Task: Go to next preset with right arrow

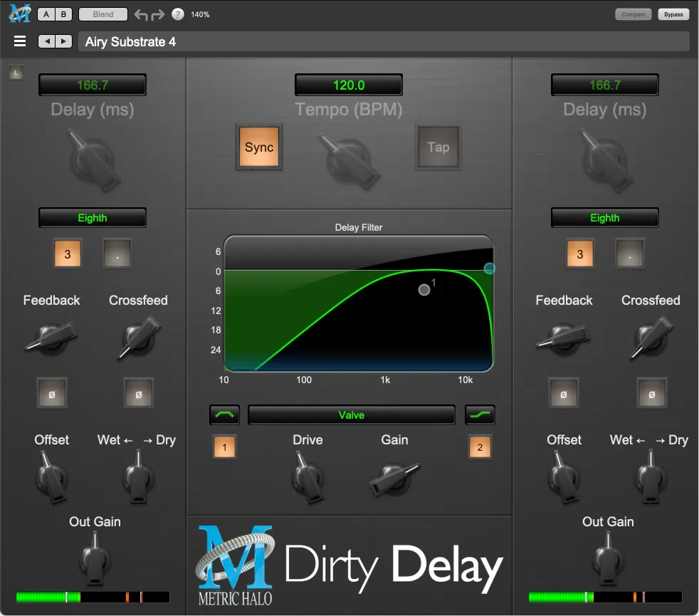Action: [64, 41]
